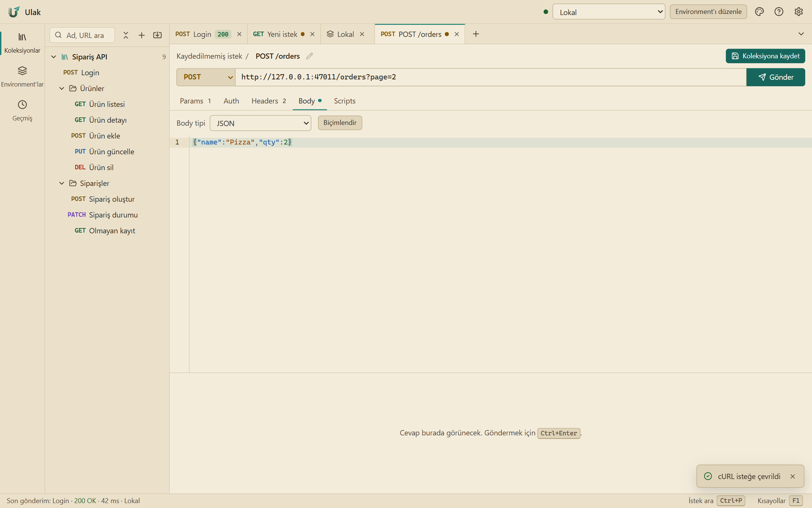Screen dimensions: 812x508
Task: Open the Lokal environment dropdown
Action: click(x=609, y=12)
